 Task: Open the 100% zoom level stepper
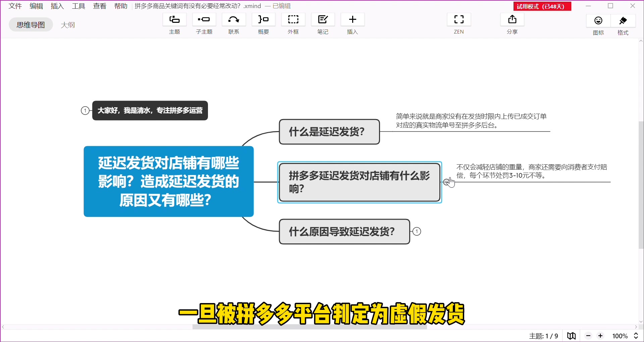pos(636,336)
